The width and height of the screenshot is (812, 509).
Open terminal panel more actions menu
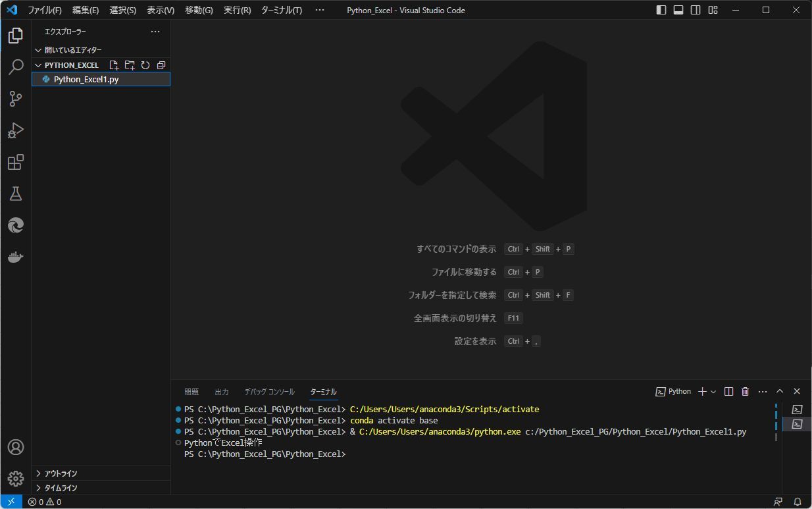[763, 391]
